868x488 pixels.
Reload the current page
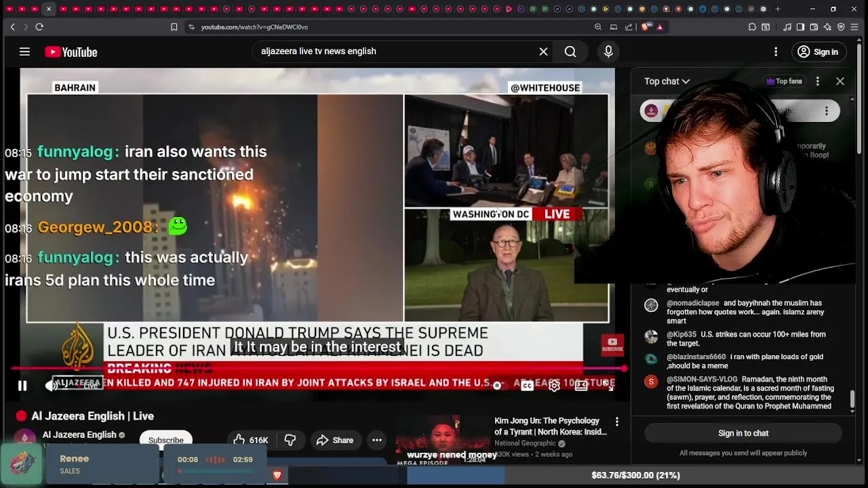39,27
